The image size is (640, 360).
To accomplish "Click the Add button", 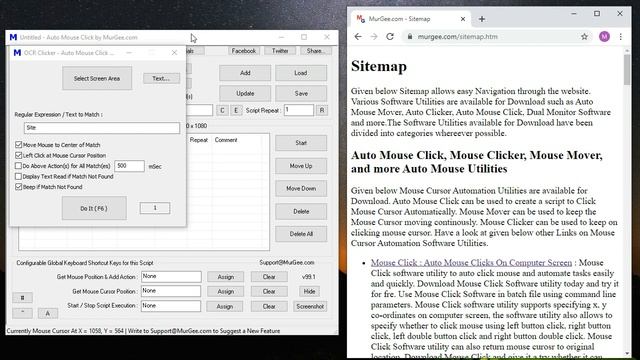I will click(x=245, y=73).
